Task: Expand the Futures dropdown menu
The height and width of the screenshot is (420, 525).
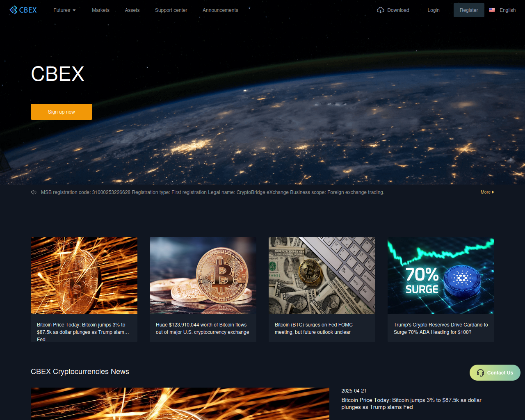Action: [64, 10]
